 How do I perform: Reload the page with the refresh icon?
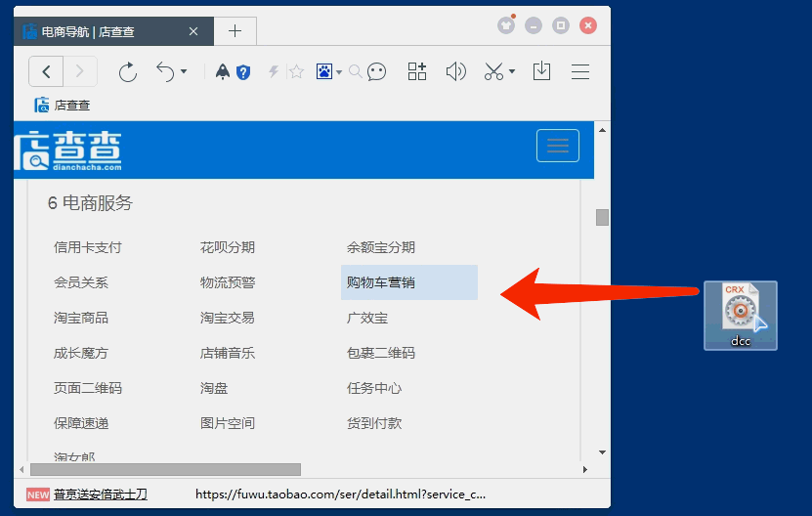click(127, 72)
